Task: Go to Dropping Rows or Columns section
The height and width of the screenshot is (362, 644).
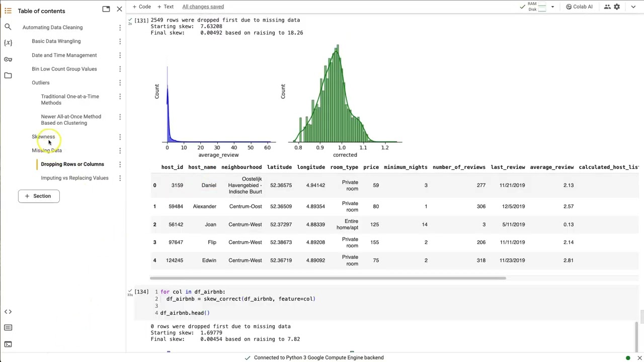Action: point(72,164)
